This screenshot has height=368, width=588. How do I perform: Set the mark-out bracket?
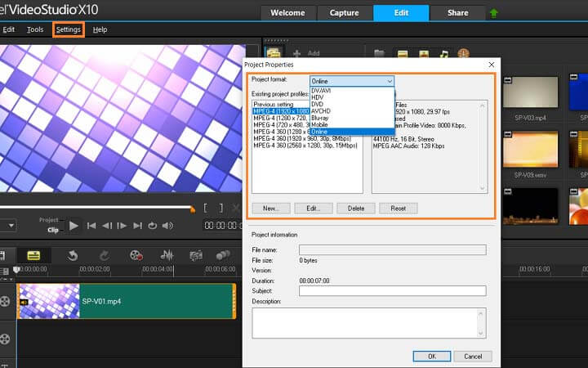(x=221, y=208)
